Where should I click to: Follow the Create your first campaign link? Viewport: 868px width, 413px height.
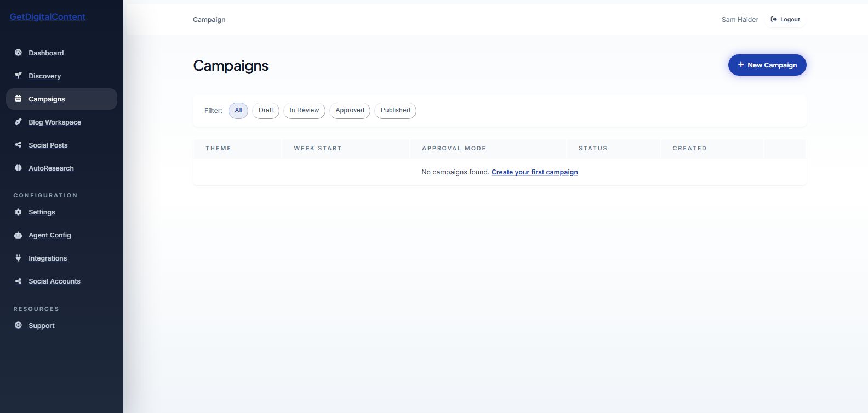pyautogui.click(x=534, y=172)
